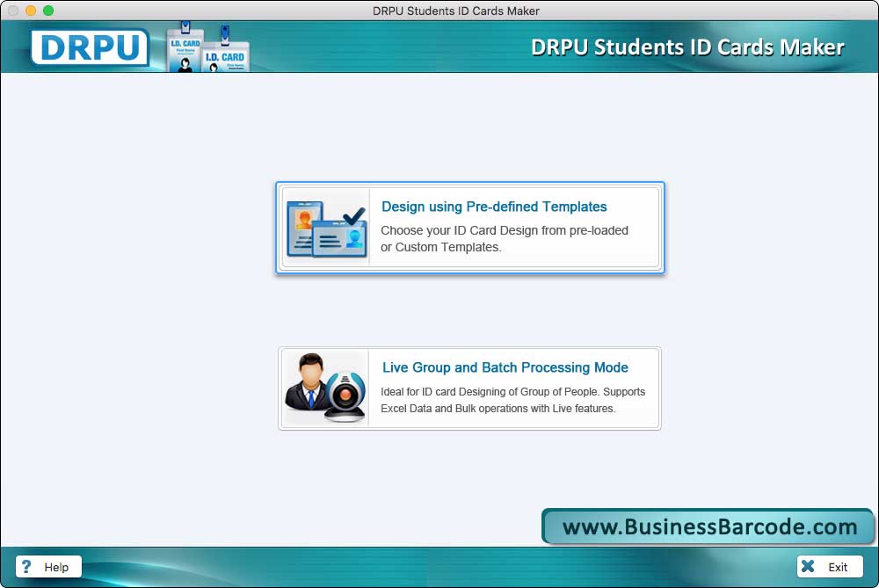Click the businessman and webcam icon
Screen dimensions: 879x588
325,388
